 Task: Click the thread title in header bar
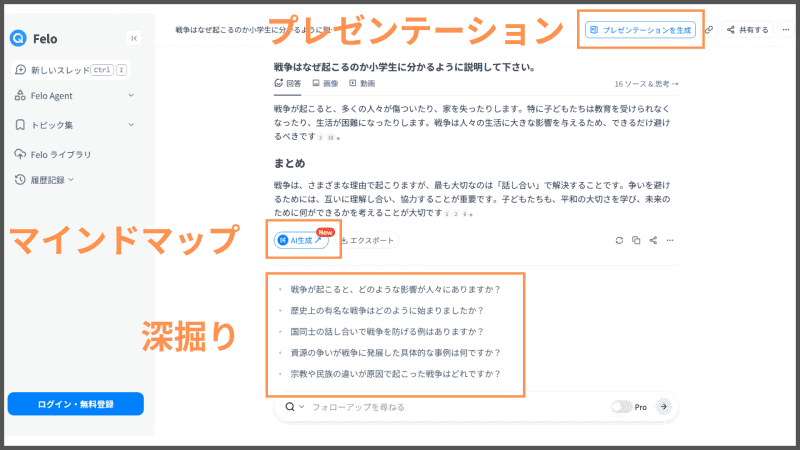[x=254, y=30]
